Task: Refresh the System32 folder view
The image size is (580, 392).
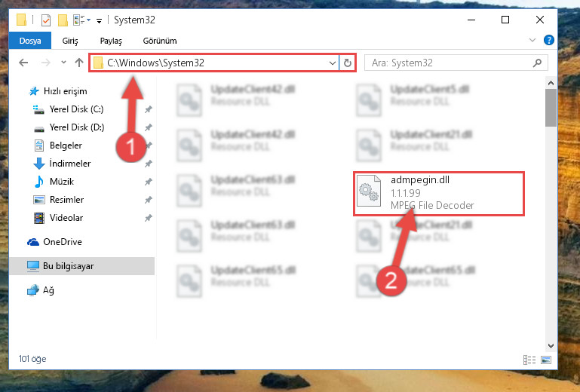Action: tap(348, 63)
